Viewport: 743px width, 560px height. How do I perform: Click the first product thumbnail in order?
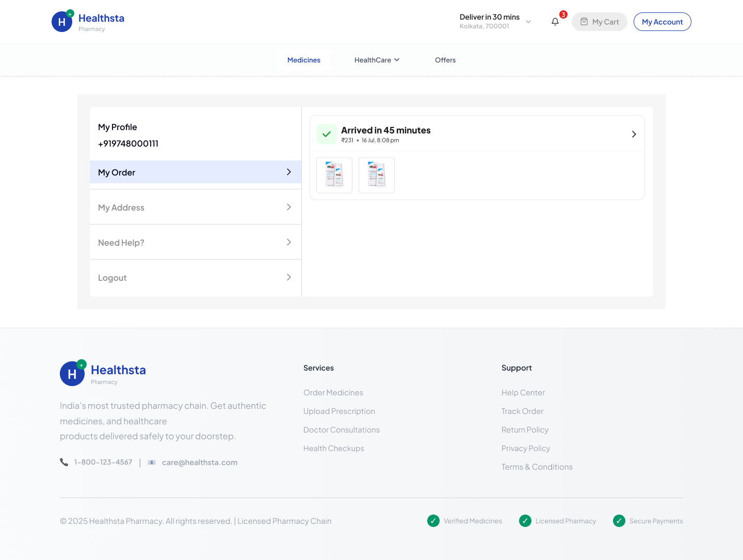click(334, 175)
